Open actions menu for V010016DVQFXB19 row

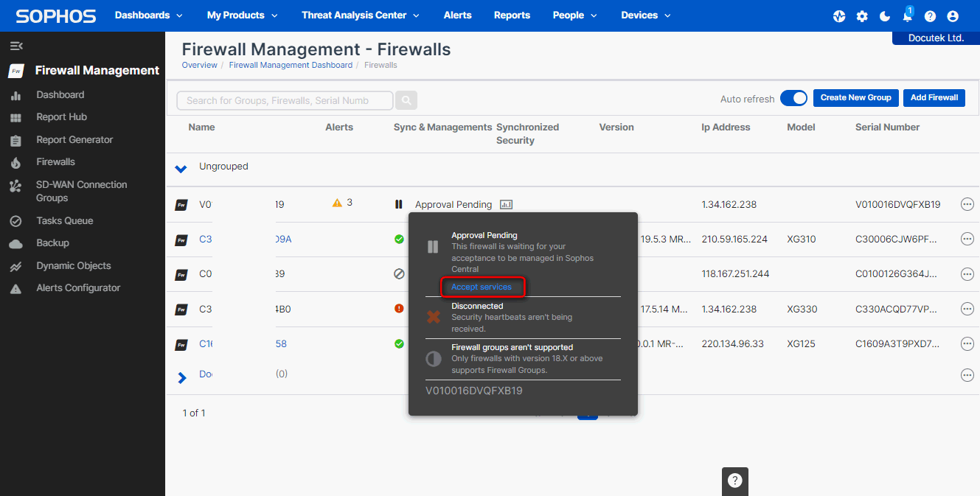coord(967,205)
